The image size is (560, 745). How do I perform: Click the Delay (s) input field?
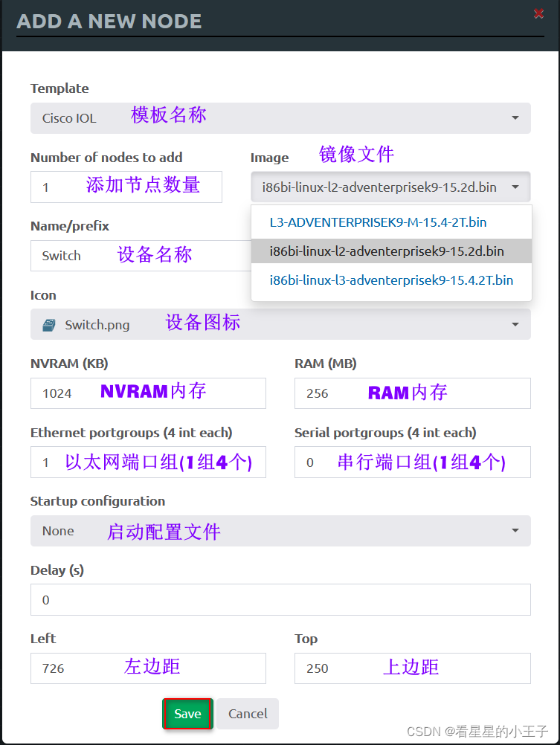[280, 599]
